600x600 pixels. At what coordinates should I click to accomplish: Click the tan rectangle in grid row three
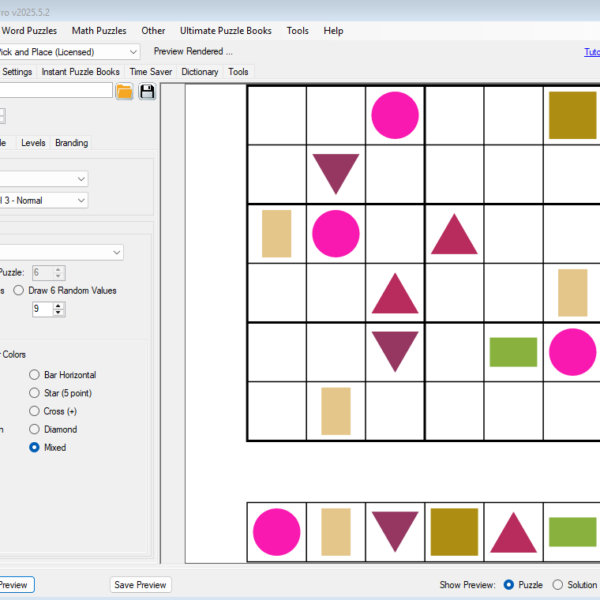tap(276, 233)
